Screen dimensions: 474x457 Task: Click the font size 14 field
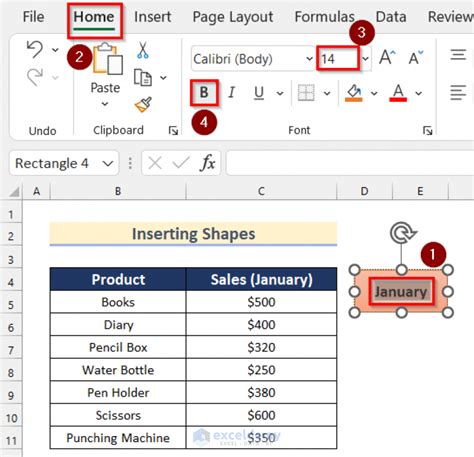tap(338, 59)
